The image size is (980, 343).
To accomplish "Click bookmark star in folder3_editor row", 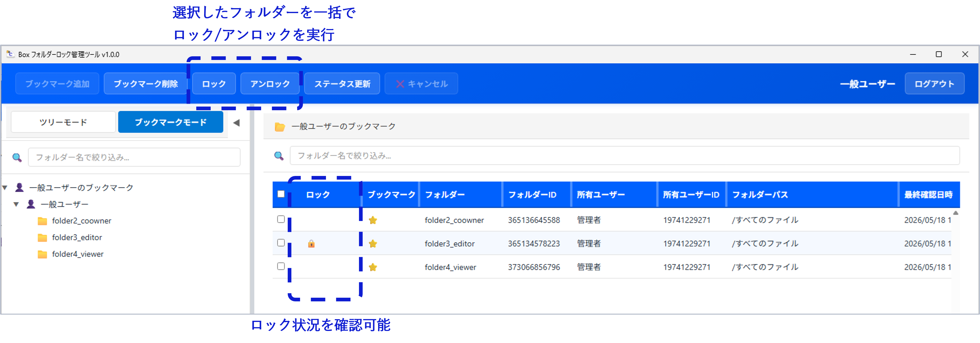I will point(373,243).
